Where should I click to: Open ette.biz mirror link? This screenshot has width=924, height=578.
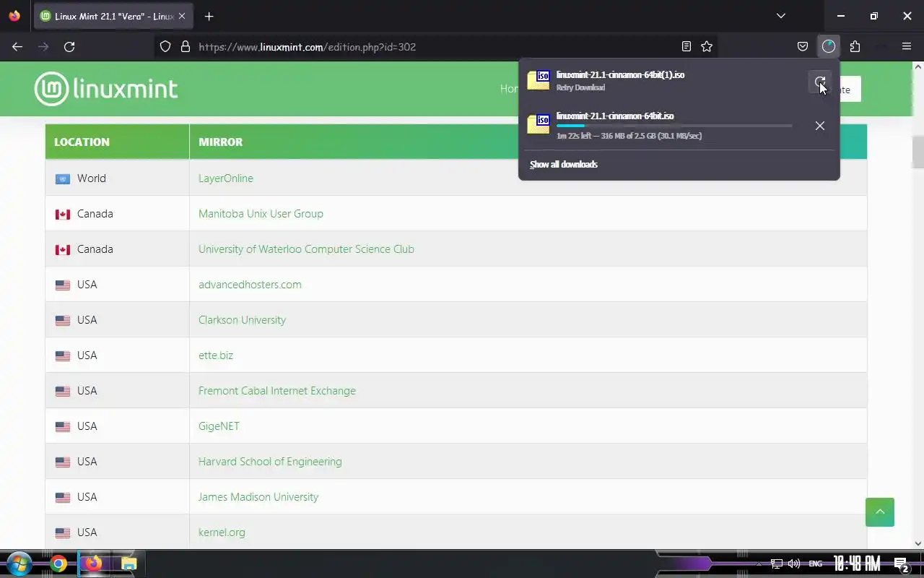point(216,355)
